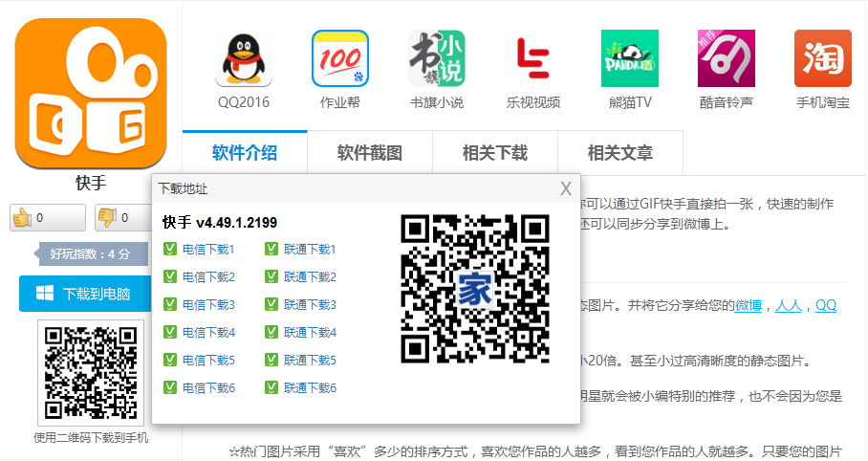Click the 电信下载6 download link
This screenshot has height=461, width=868.
[208, 388]
